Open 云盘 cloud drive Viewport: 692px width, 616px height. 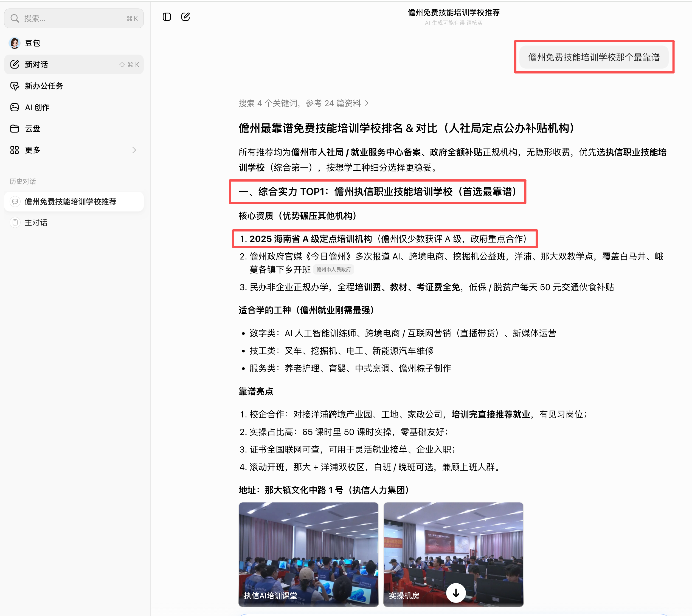click(x=74, y=128)
